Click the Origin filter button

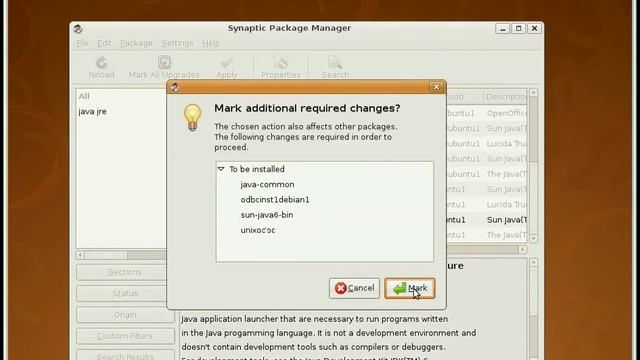tap(125, 315)
